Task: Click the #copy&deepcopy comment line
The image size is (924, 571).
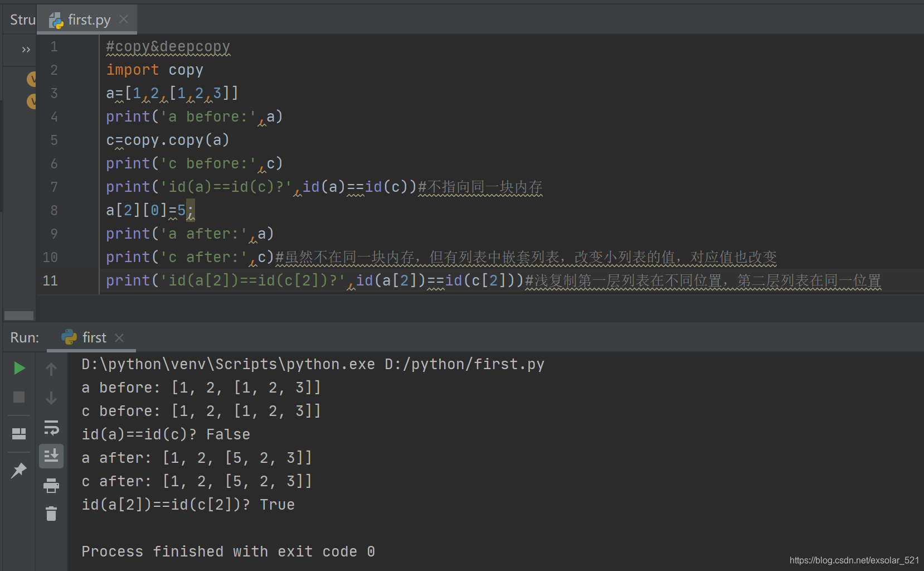Action: pos(168,47)
